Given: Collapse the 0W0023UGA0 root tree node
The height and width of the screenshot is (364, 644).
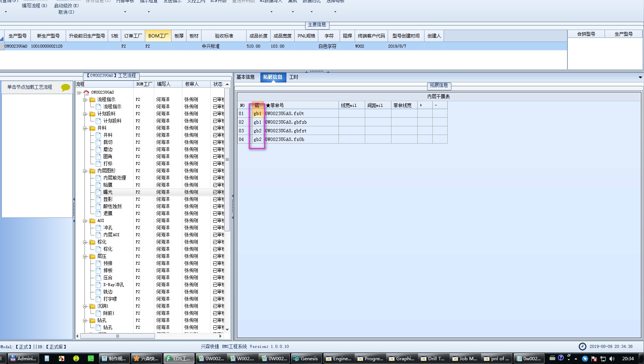Looking at the screenshot, I should tap(79, 92).
